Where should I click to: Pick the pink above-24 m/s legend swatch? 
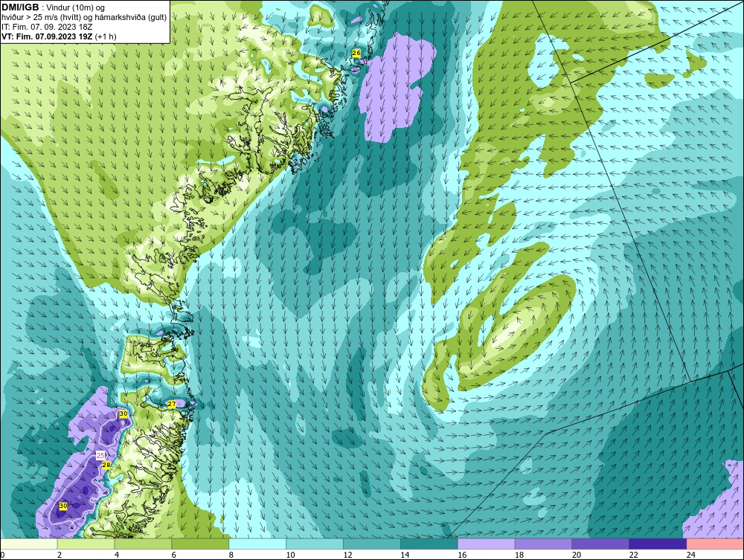[715, 544]
